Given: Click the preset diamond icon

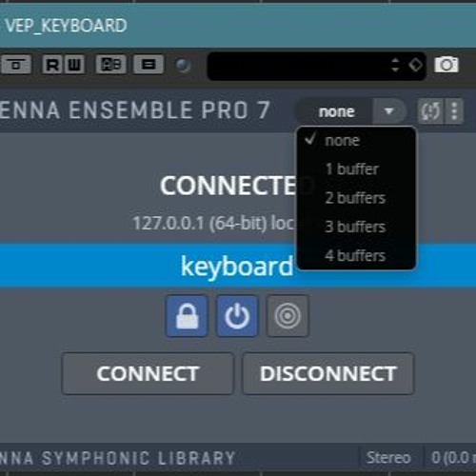Looking at the screenshot, I should [415, 65].
